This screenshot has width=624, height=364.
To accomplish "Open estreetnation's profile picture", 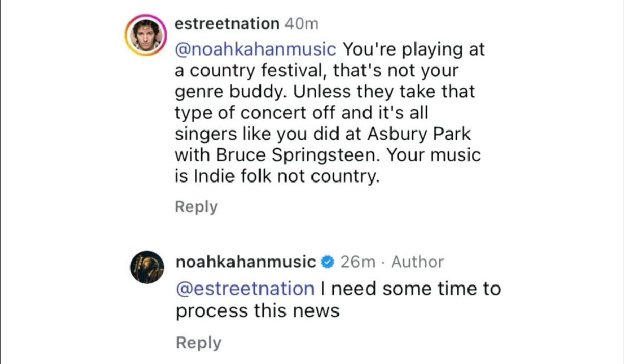I will click(x=146, y=35).
